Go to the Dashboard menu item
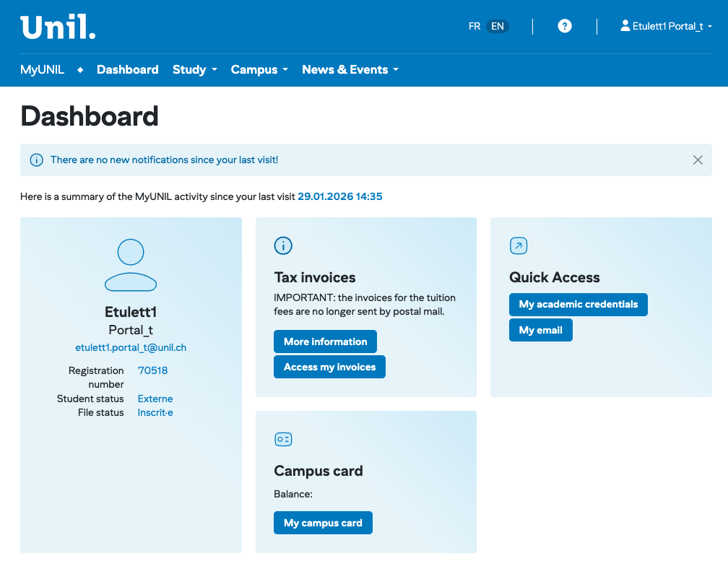Viewport: 728px width, 574px height. coord(127,70)
